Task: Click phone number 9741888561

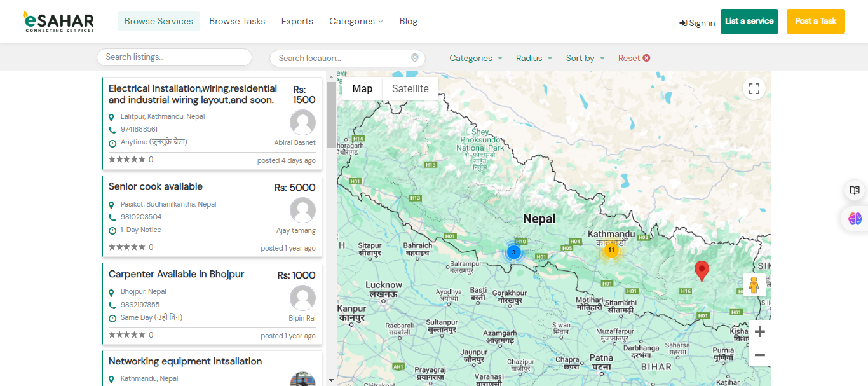Action: pyautogui.click(x=139, y=129)
